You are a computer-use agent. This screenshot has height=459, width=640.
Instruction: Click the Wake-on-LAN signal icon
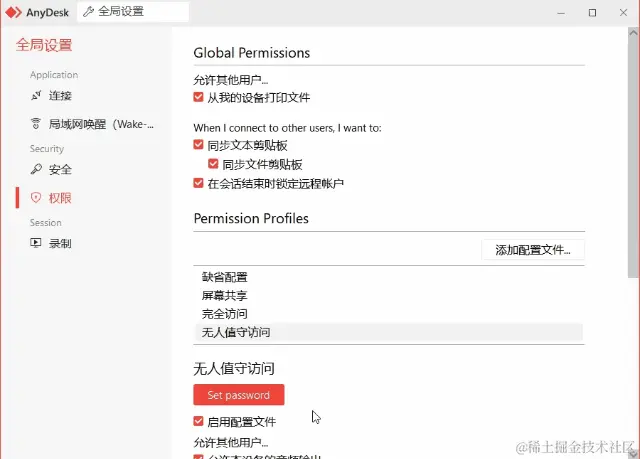click(36, 124)
